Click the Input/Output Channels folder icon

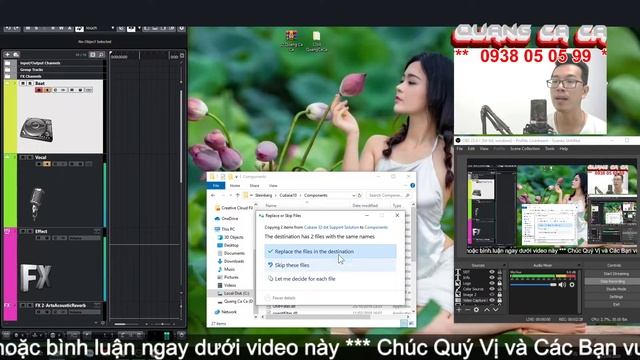coord(8,63)
